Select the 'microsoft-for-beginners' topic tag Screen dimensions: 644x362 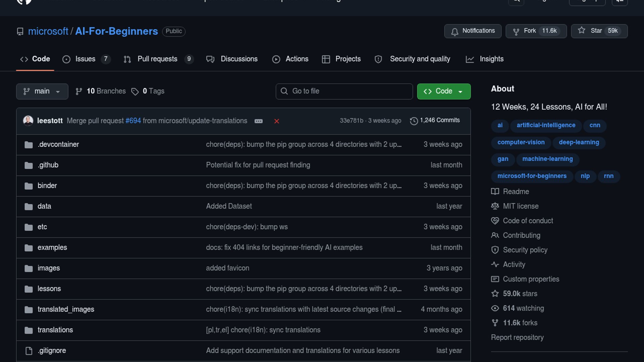[x=532, y=176]
